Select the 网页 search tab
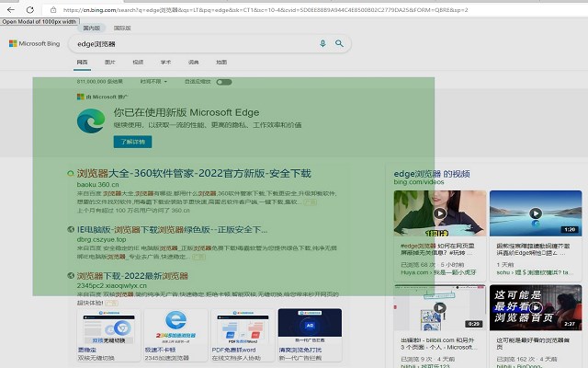The width and height of the screenshot is (588, 368). click(x=82, y=63)
